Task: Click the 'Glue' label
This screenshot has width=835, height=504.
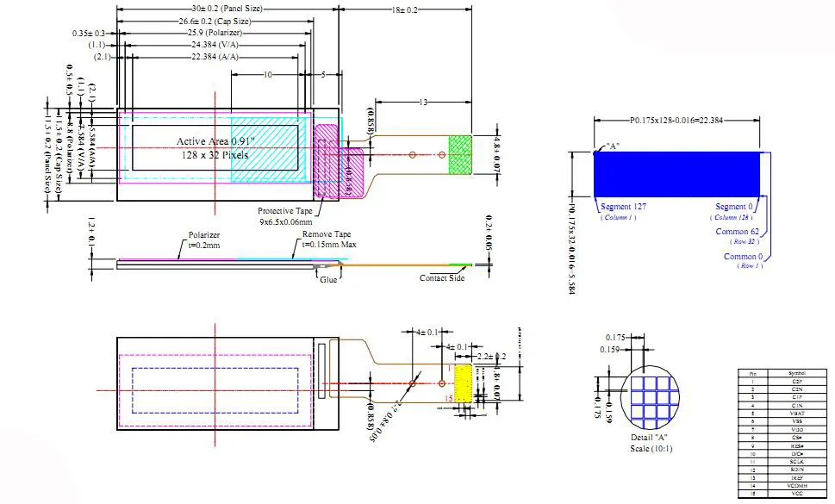Action: click(328, 279)
